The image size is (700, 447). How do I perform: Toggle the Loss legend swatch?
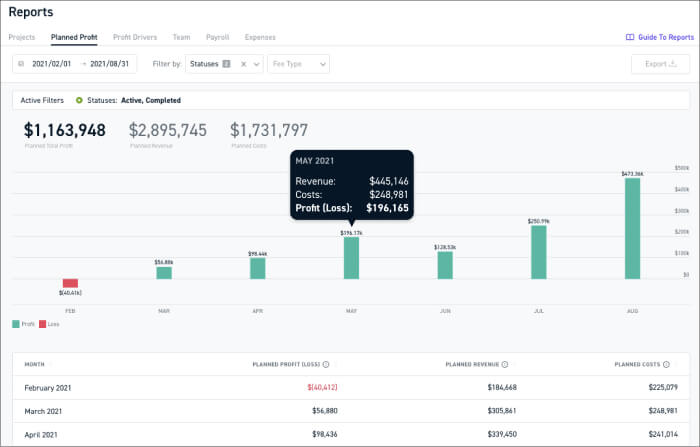pyautogui.click(x=42, y=324)
